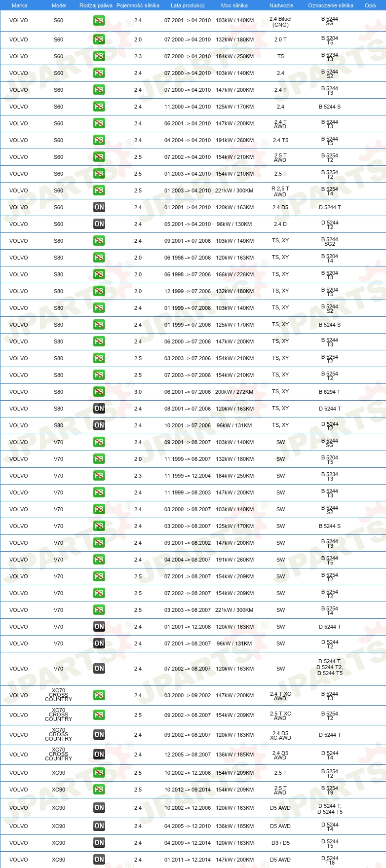Select the 'D 5244 T, D 5244 T2, D 5244 T5' cell
The height and width of the screenshot is (868, 386).
tap(330, 667)
